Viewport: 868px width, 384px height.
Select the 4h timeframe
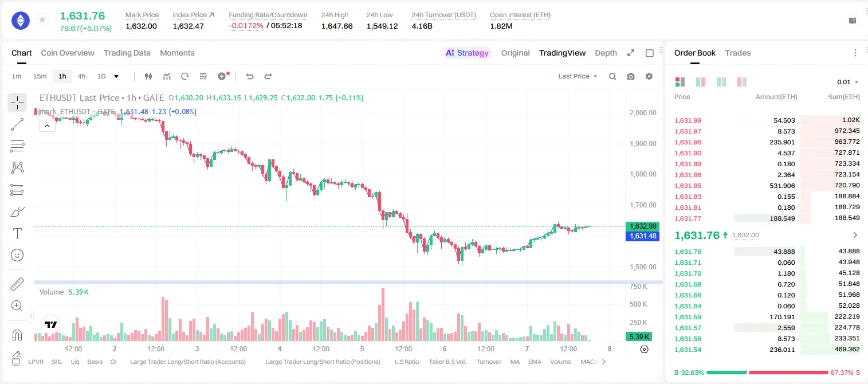(81, 76)
